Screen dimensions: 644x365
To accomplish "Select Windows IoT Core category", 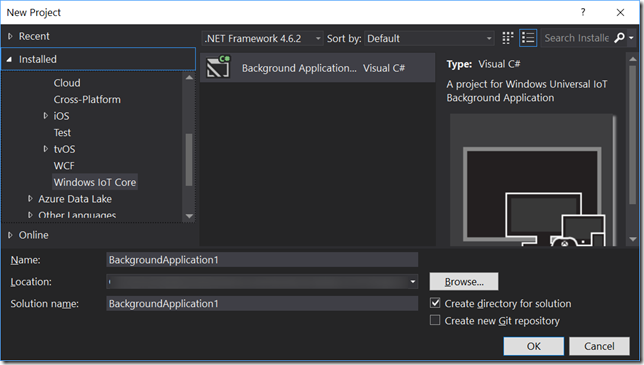I will [95, 182].
